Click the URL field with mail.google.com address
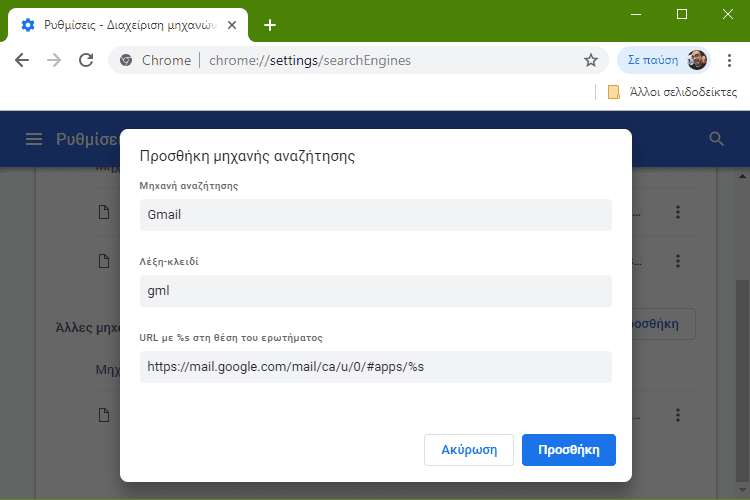 tap(375, 367)
